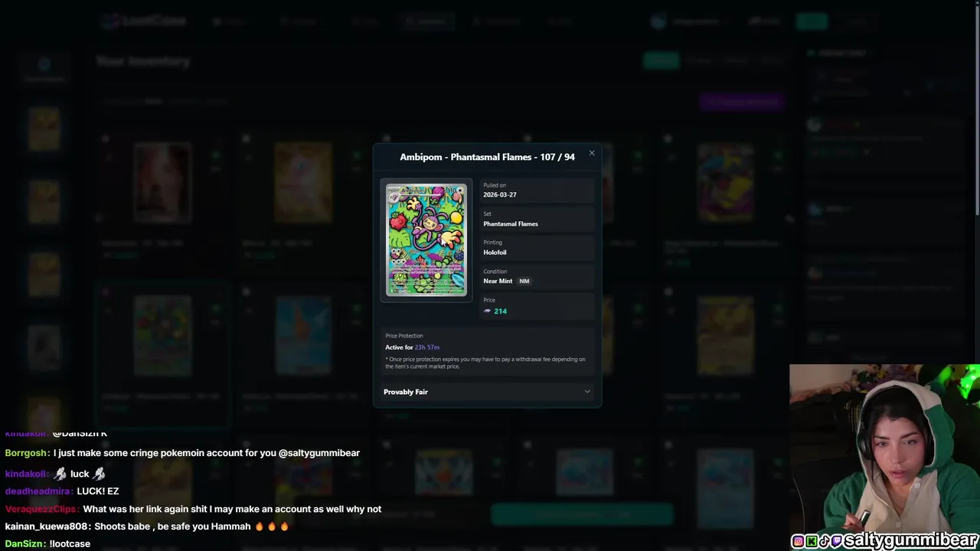Select the pulled date 2026-03-27

tap(500, 194)
